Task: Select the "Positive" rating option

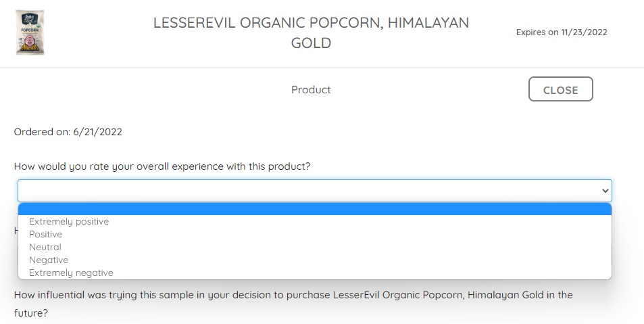Action: [46, 234]
